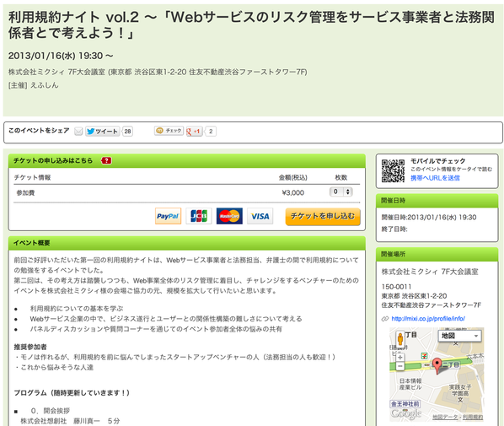This screenshot has height=426, width=504.
Task: Click the イベント概要 section header
Action: click(31, 243)
